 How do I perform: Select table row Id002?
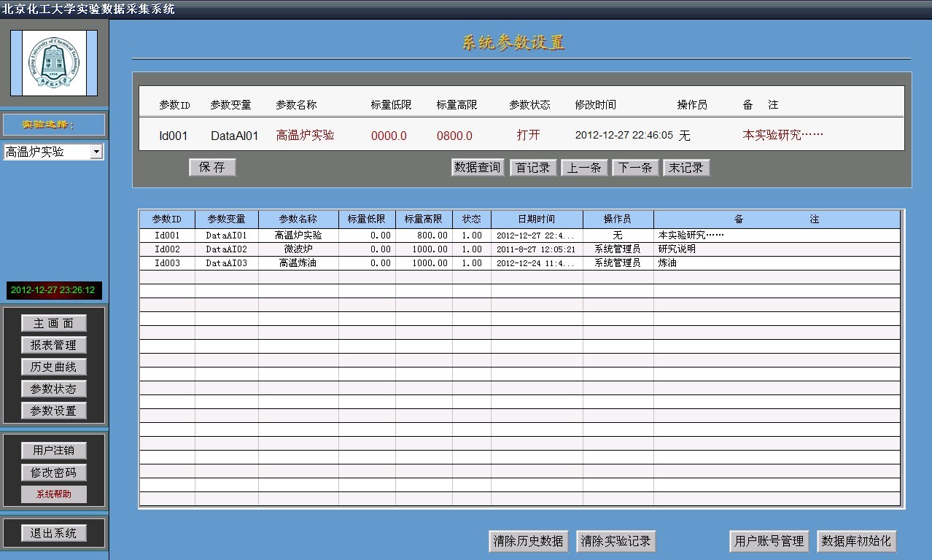click(x=520, y=249)
